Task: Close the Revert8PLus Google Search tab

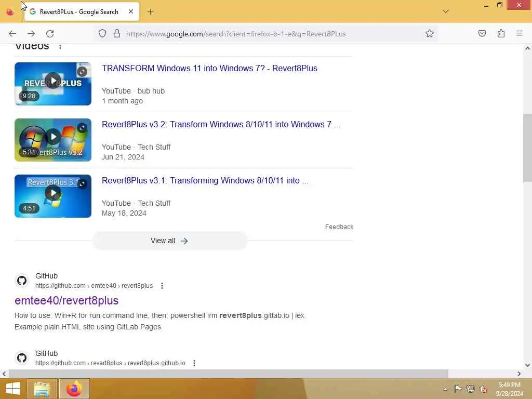Action: [131, 11]
